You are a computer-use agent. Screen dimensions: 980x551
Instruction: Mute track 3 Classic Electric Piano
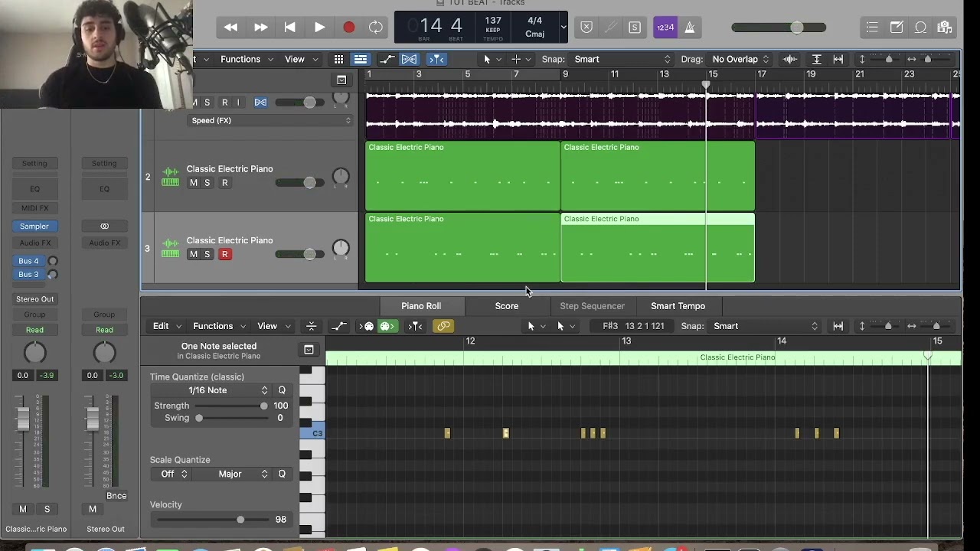click(x=194, y=254)
